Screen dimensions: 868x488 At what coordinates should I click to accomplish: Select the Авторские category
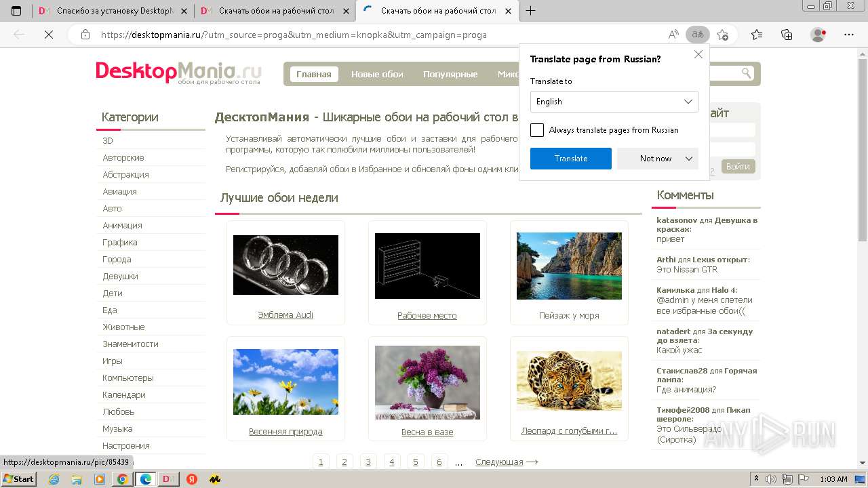(x=123, y=157)
